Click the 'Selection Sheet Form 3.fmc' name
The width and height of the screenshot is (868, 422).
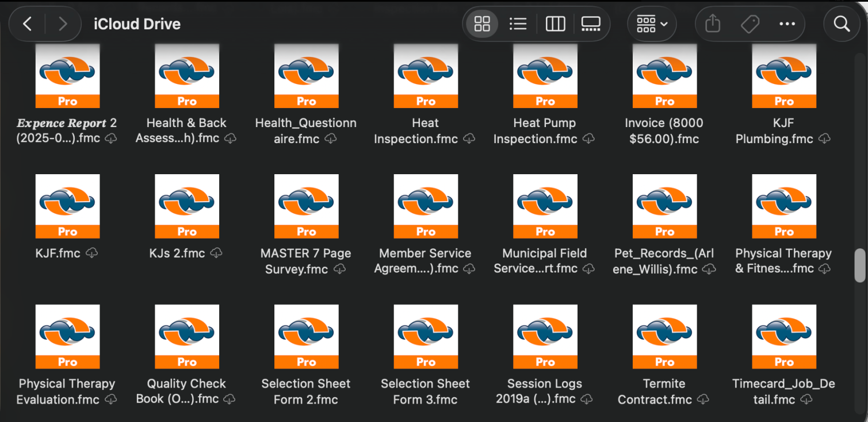coord(426,391)
